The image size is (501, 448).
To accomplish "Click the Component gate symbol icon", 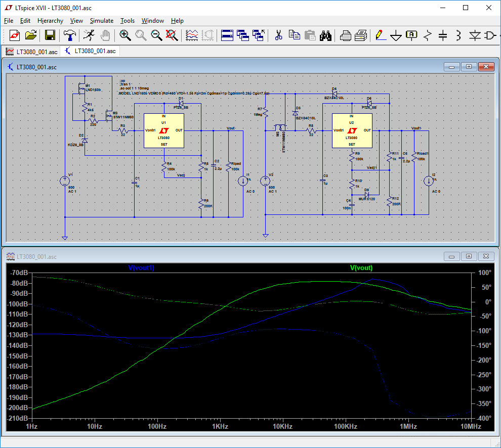I will (x=490, y=35).
